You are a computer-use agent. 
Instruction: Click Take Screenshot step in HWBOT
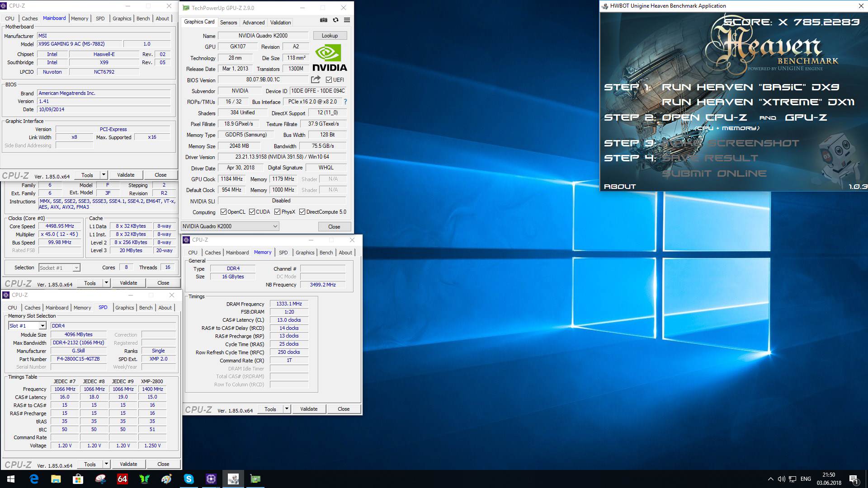pos(731,144)
